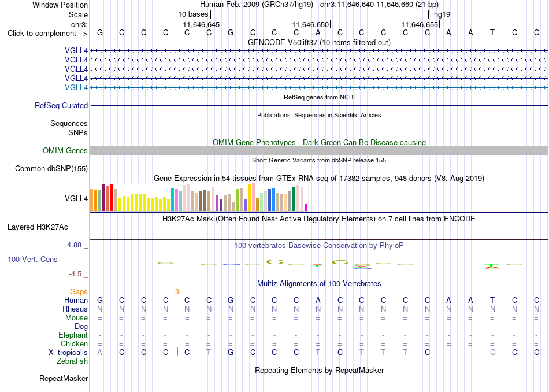Image resolution: width=549 pixels, height=392 pixels.
Task: Click the VGLL4 label beside the GTEx chart
Action: 76,199
